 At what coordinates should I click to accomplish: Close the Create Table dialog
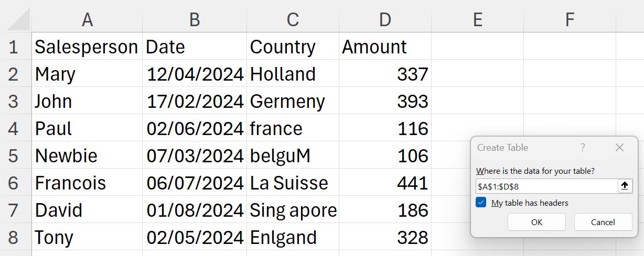point(619,148)
